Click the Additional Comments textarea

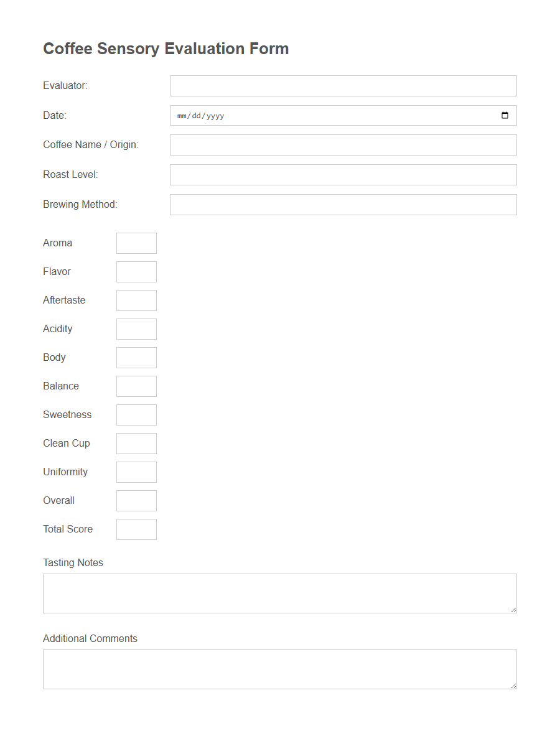click(x=279, y=668)
